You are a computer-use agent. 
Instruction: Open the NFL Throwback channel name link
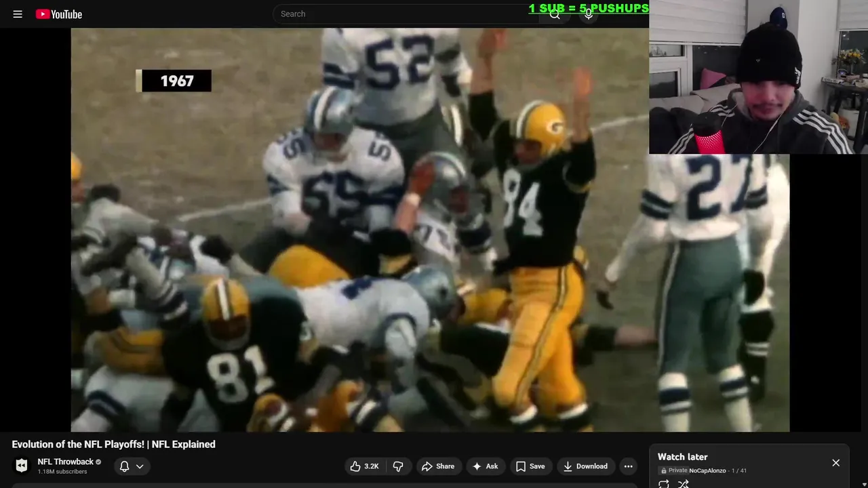[x=66, y=462]
